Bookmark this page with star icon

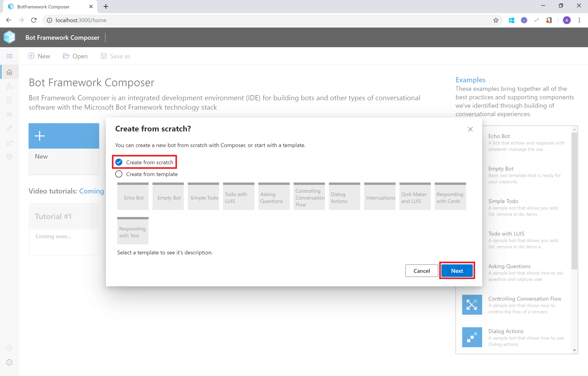(496, 20)
